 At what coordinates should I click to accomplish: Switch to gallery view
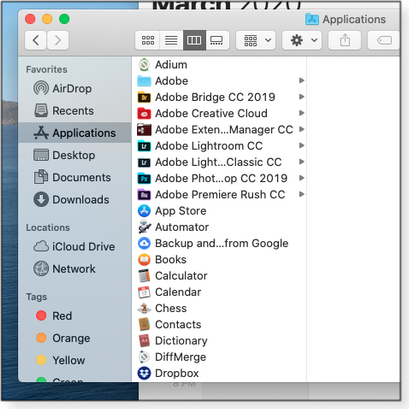click(x=217, y=40)
